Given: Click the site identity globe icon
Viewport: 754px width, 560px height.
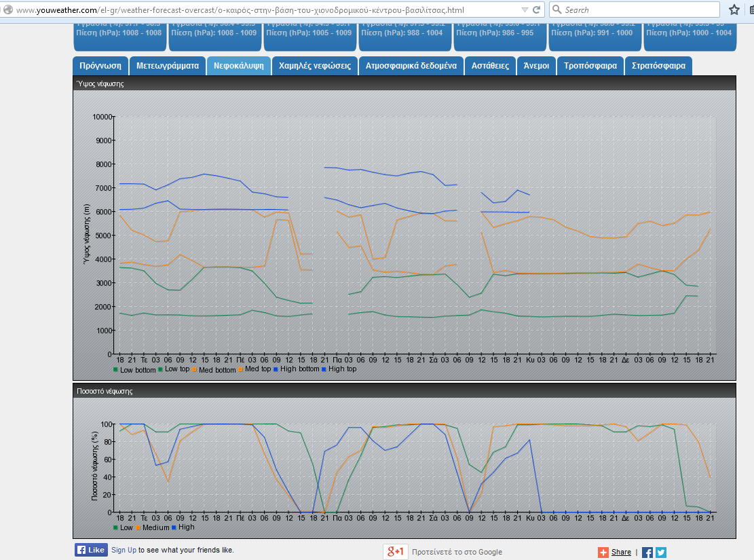Looking at the screenshot, I should tap(8, 10).
